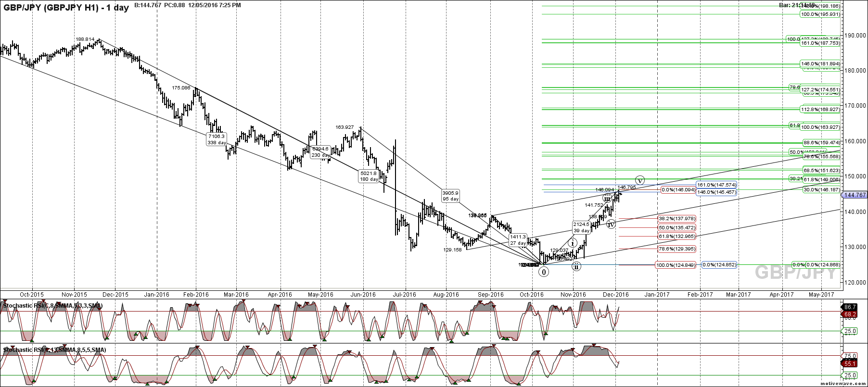Select the circled wave 0 marker
868x387 pixels.
pyautogui.click(x=543, y=272)
